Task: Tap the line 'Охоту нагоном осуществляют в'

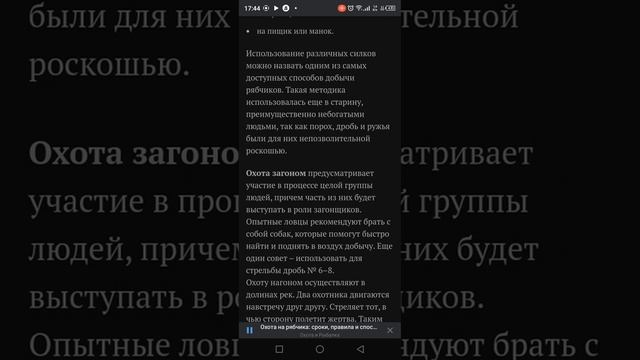Action: pos(305,282)
